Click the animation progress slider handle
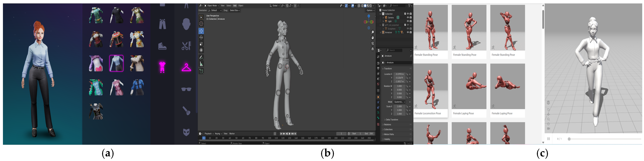644x161 pixels. pyautogui.click(x=569, y=139)
